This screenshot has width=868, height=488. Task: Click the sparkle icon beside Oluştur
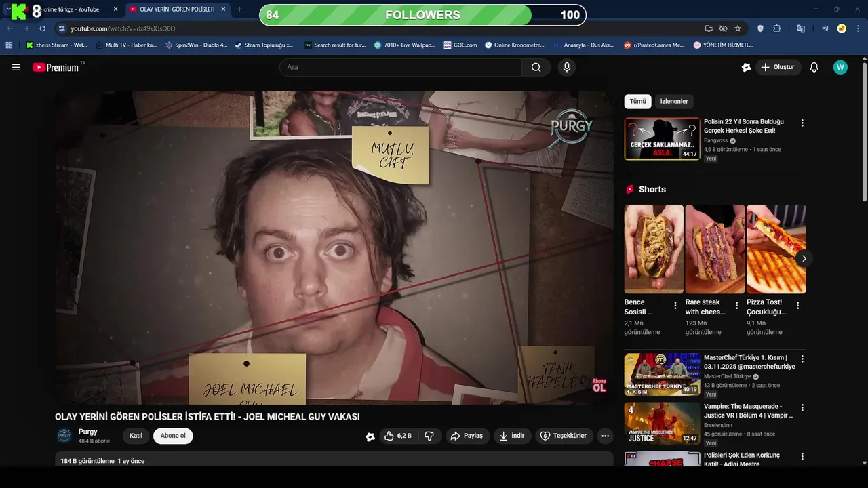coord(747,67)
